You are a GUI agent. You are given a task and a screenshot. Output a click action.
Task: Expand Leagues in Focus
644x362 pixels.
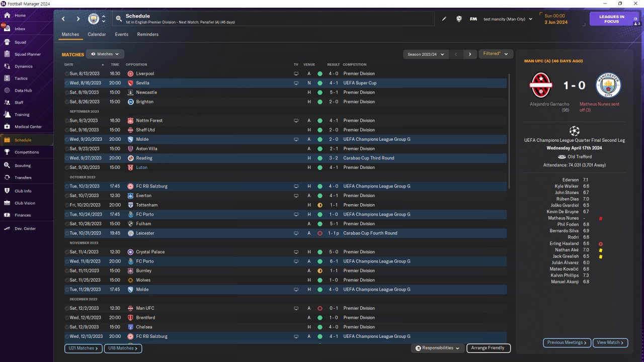coord(615,19)
